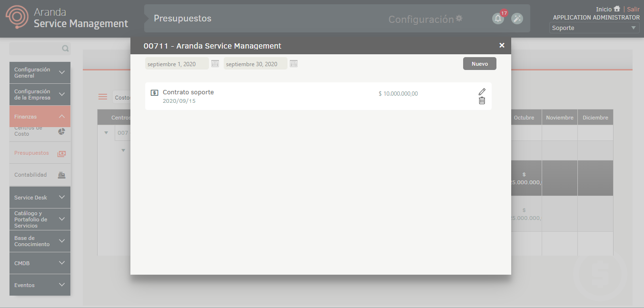Click the Nuevo button
Viewport: 644px width, 308px height.
pos(480,64)
